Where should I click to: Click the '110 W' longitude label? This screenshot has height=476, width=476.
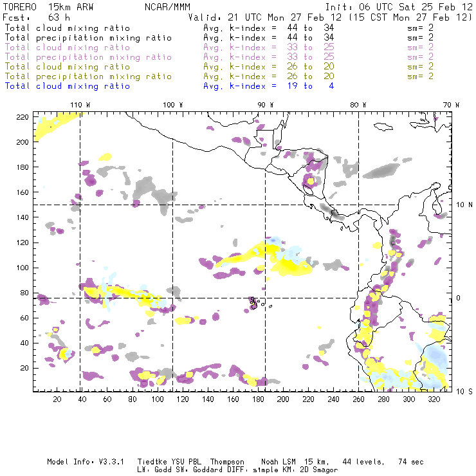tap(80, 105)
